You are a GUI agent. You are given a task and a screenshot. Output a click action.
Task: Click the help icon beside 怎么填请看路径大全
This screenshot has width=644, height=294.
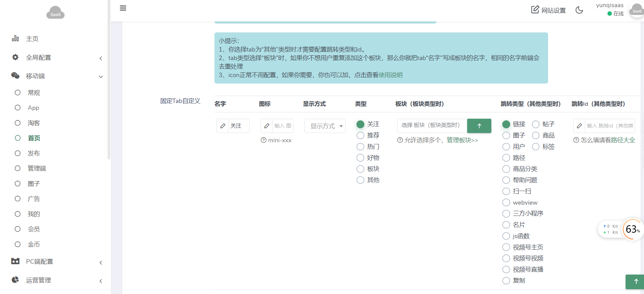pos(576,140)
